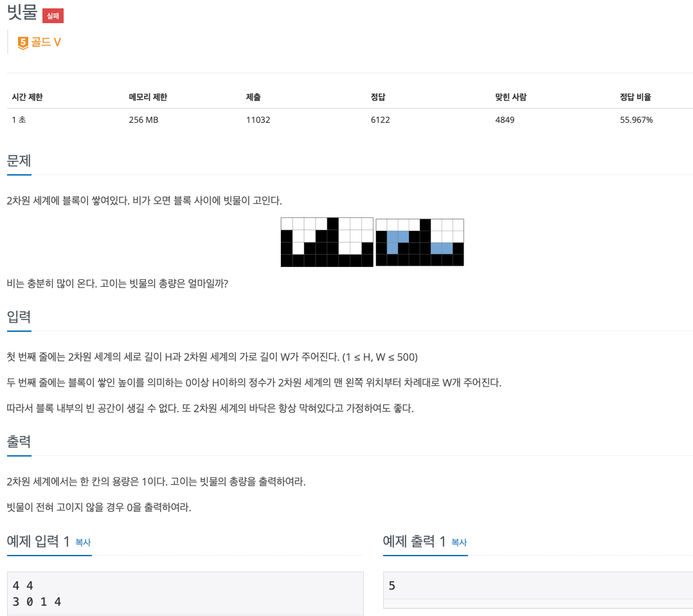Click the line starting 두 번째 줄에는
This screenshot has width=693, height=616.
[x=254, y=383]
